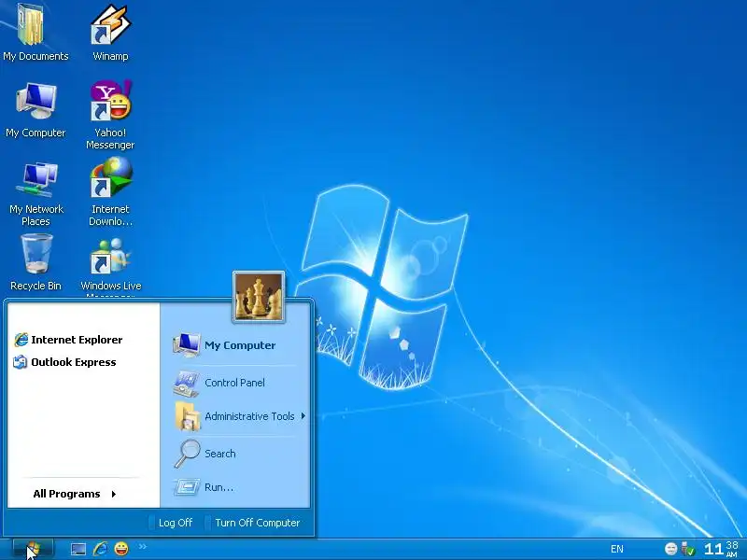Viewport: 747px width, 560px height.
Task: Expand the All Programs submenu
Action: click(75, 494)
